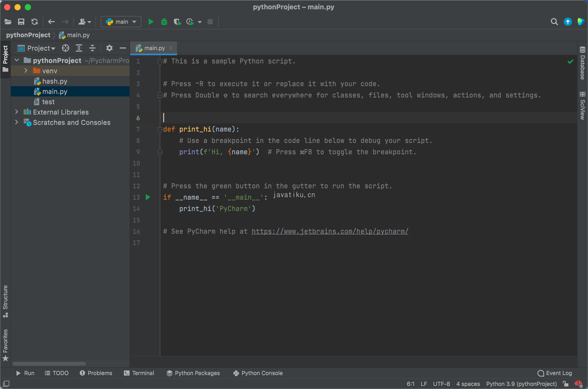The width and height of the screenshot is (588, 389).
Task: Click the Save All disk icon
Action: (x=21, y=22)
